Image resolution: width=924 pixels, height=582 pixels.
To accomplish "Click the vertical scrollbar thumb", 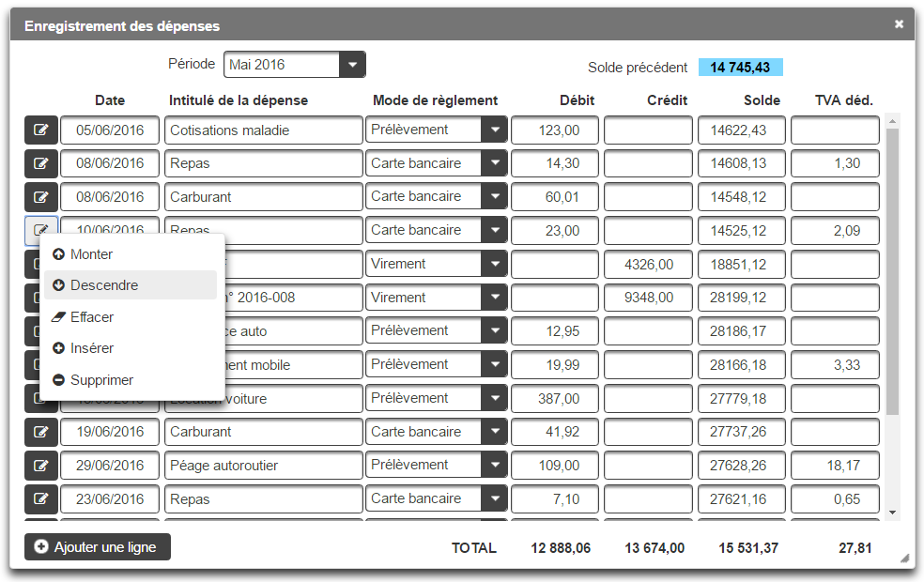I will click(x=892, y=271).
